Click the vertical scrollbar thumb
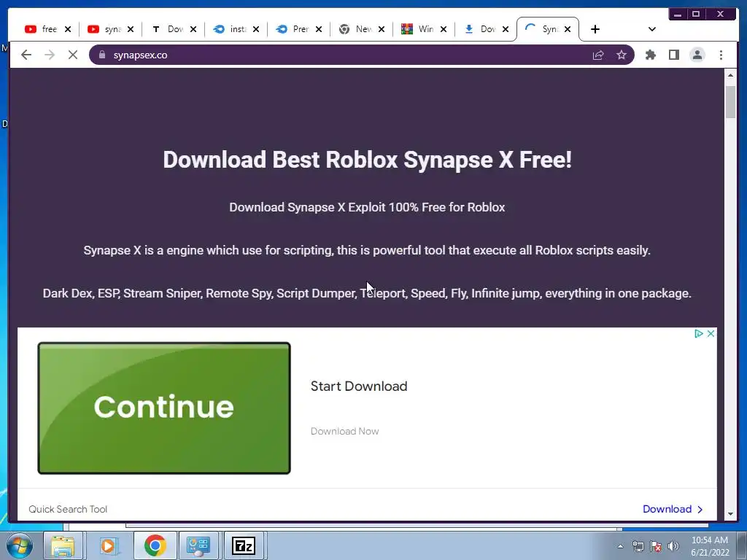Screen dimensions: 747x560 pos(730,102)
